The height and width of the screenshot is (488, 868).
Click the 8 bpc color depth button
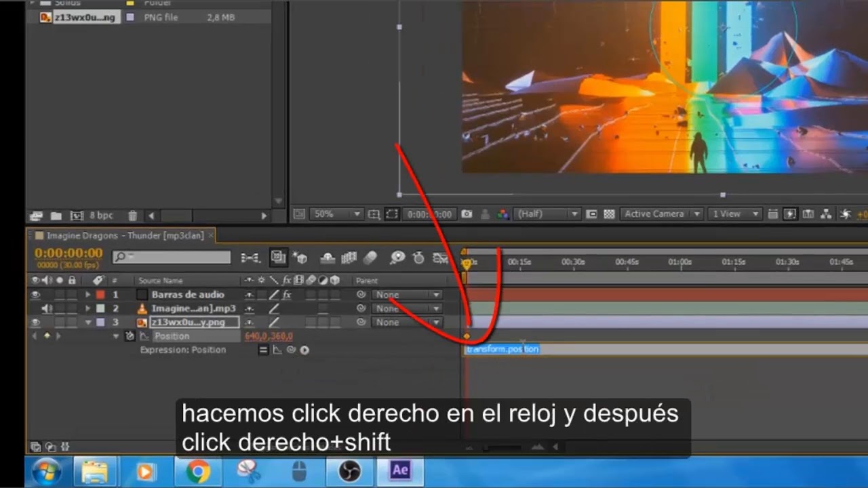[x=101, y=216]
